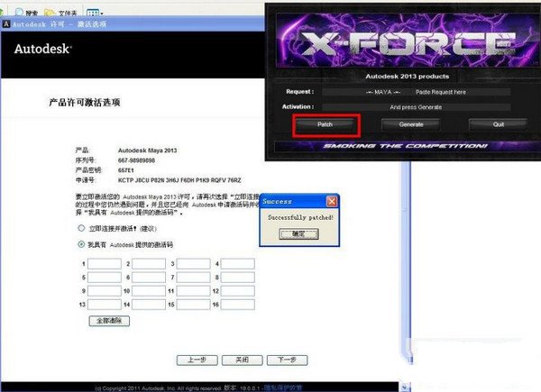This screenshot has height=392, width=541.
Task: Click the 下一步 (Next) button
Action: tap(287, 360)
